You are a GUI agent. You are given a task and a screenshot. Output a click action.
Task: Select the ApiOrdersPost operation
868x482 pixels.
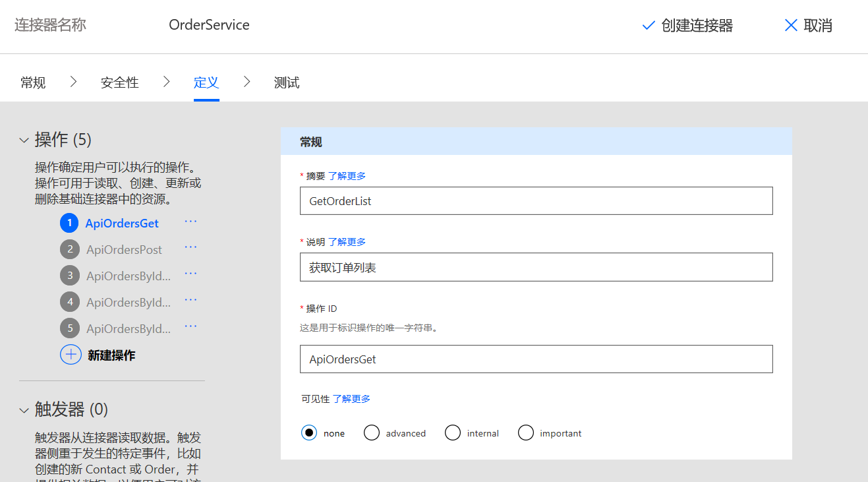(124, 249)
